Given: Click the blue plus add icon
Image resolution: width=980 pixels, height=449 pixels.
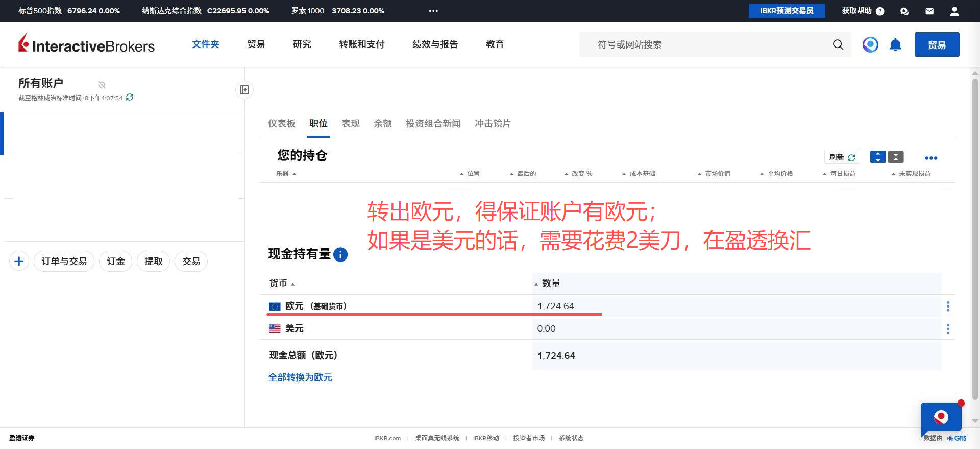Looking at the screenshot, I should click(19, 262).
